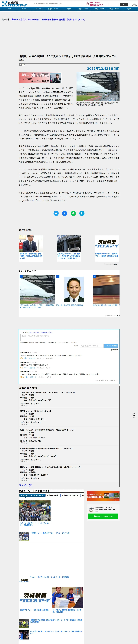Click 新聞、電子版 購読申込はこちら link
Viewport: 138px width, 644px height.
tap(96, 4)
